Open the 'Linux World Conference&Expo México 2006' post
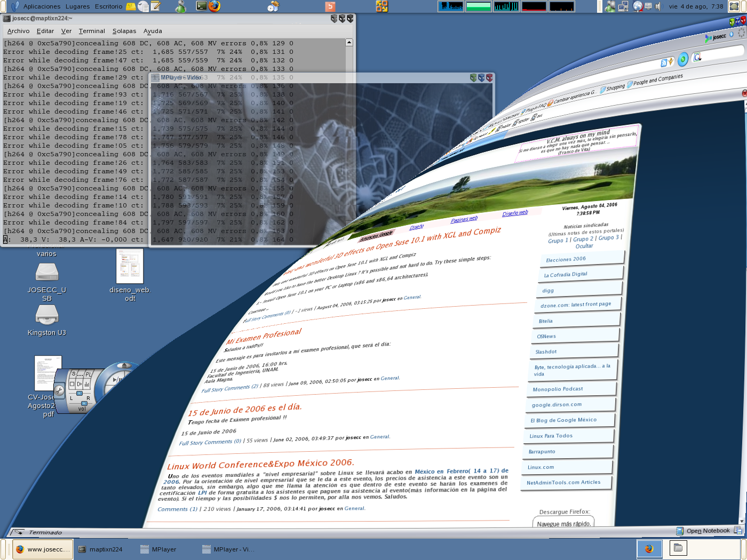 (260, 464)
